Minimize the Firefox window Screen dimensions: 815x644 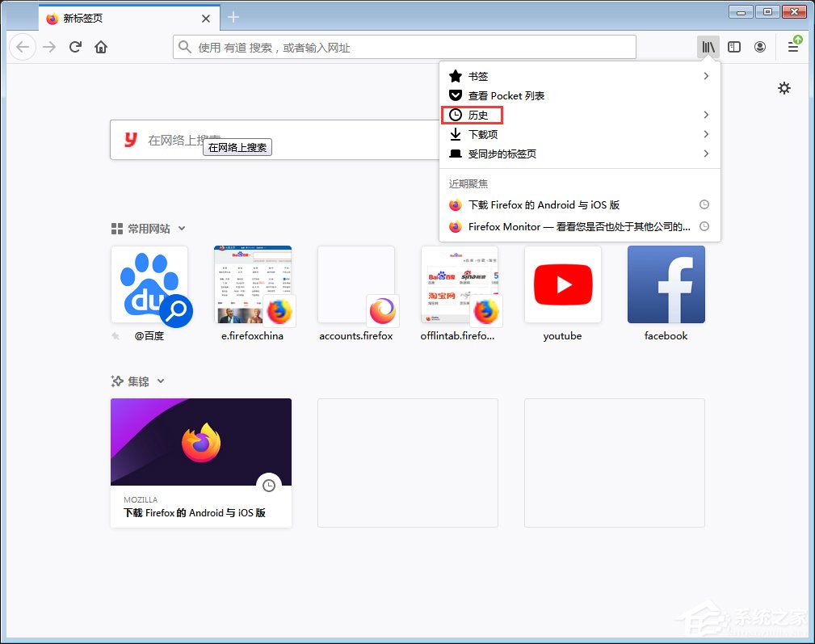(741, 11)
